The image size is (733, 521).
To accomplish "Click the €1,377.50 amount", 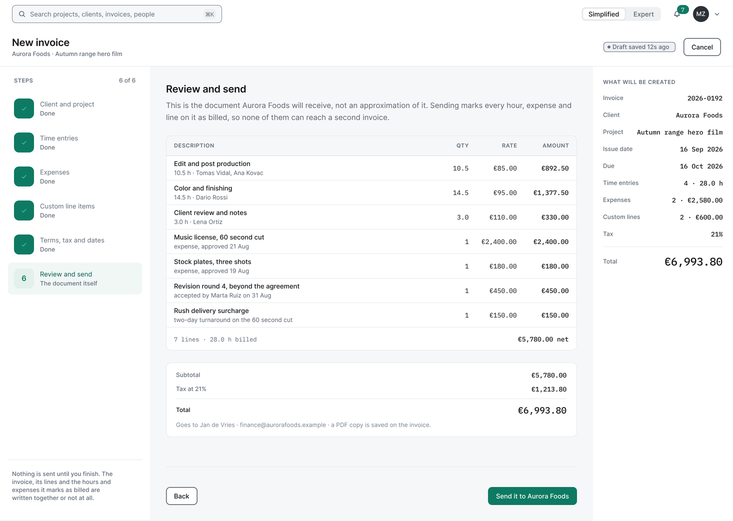I will point(551,193).
